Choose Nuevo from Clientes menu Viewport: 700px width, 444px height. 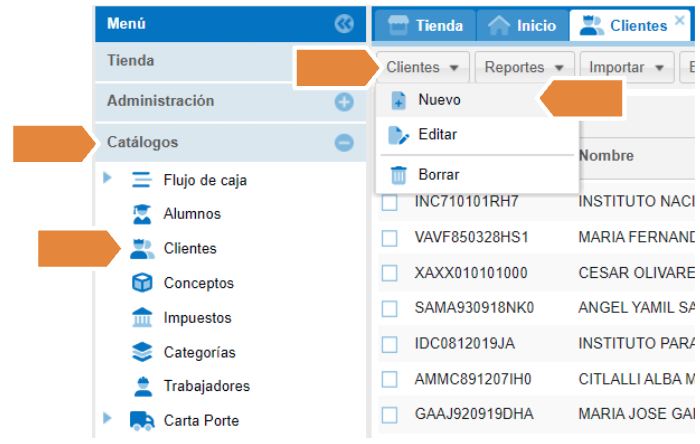click(439, 100)
